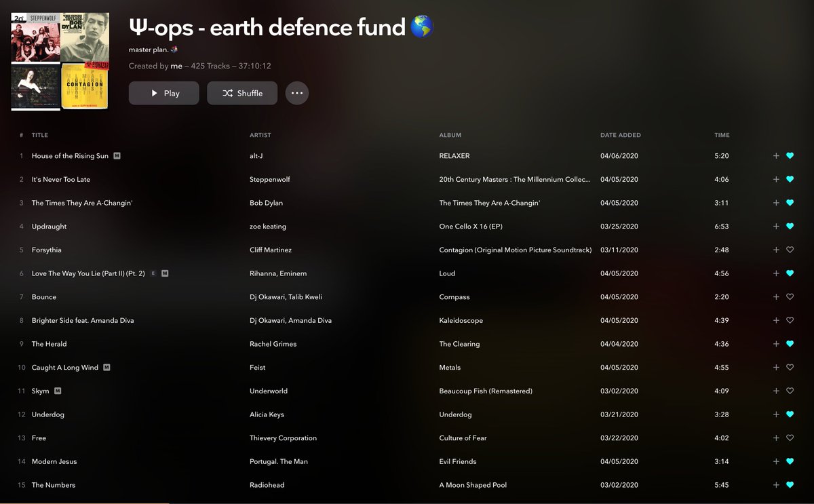Open album Beaucoup Fish (Remastered)

(486, 391)
